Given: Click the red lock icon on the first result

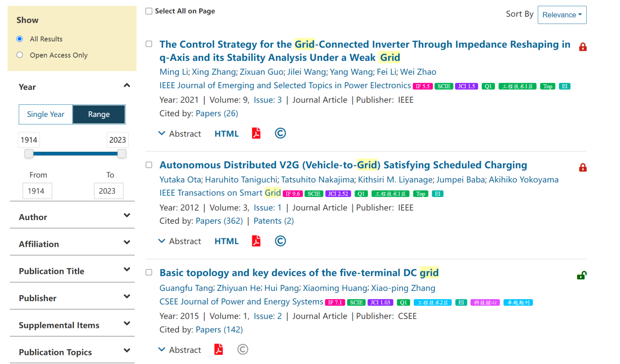Looking at the screenshot, I should [583, 47].
